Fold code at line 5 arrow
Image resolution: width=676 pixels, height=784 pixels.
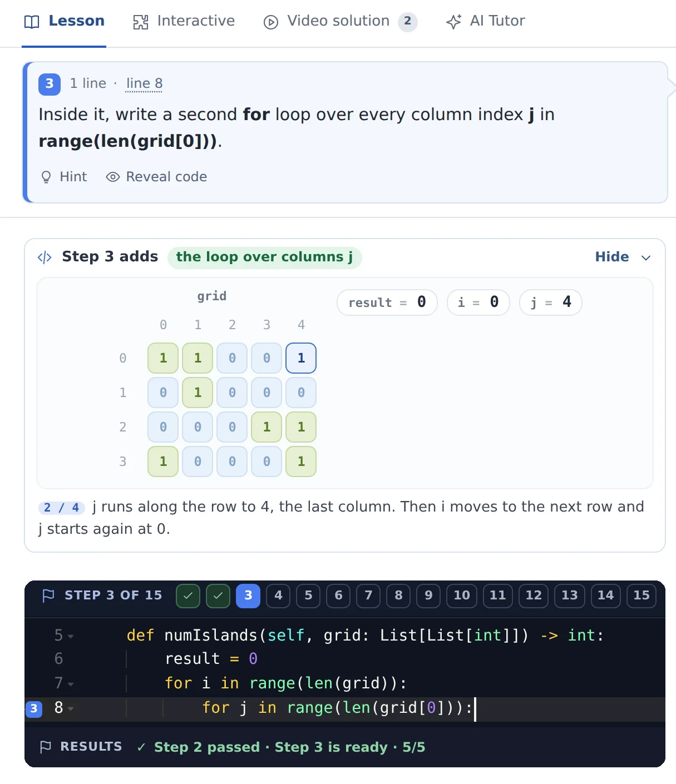click(x=71, y=636)
